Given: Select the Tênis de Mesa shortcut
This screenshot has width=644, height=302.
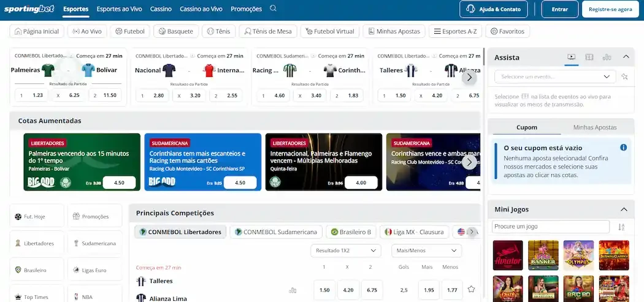Looking at the screenshot, I should [x=268, y=31].
